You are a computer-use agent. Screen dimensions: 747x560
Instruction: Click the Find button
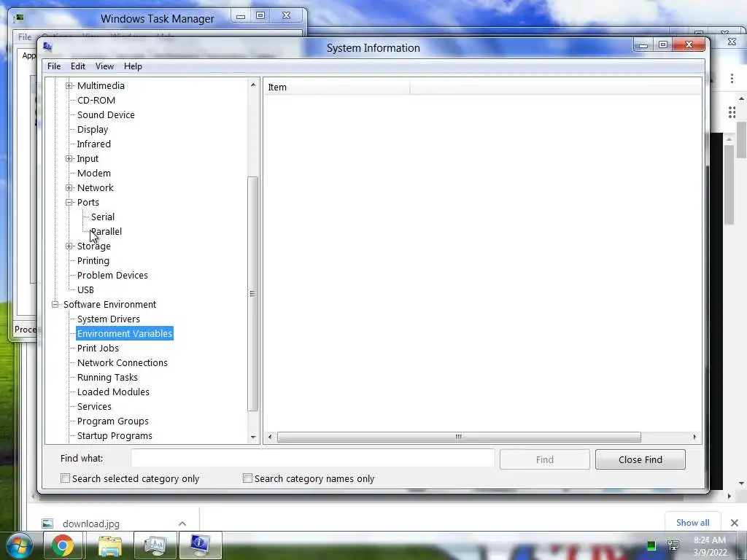(544, 459)
